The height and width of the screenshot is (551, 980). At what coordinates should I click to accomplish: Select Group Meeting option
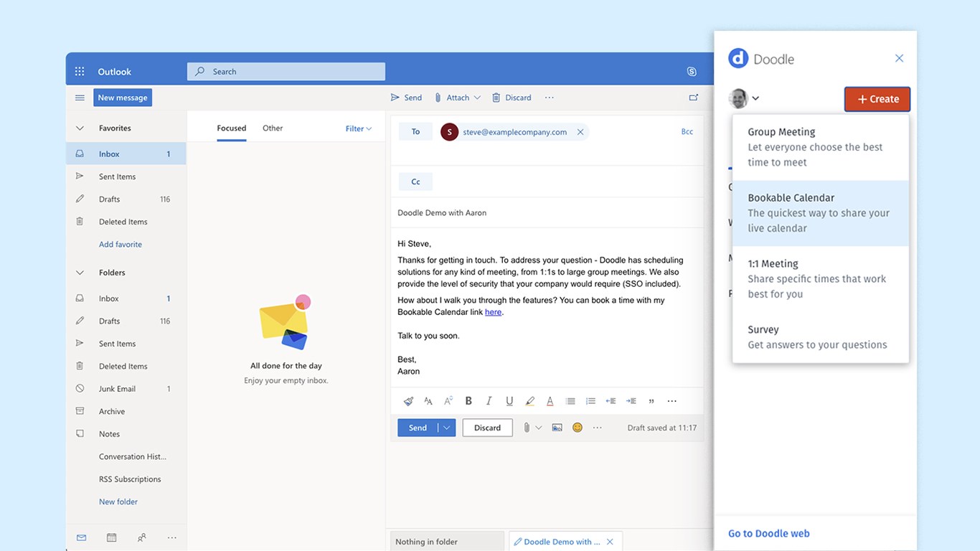821,147
